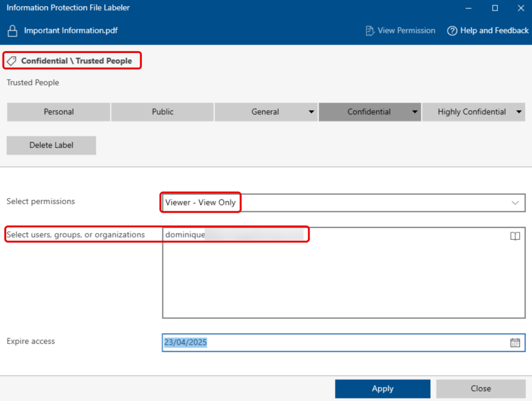Viewport: 532px width, 401px height.
Task: Select the Personal sensitivity label
Action: pos(59,112)
